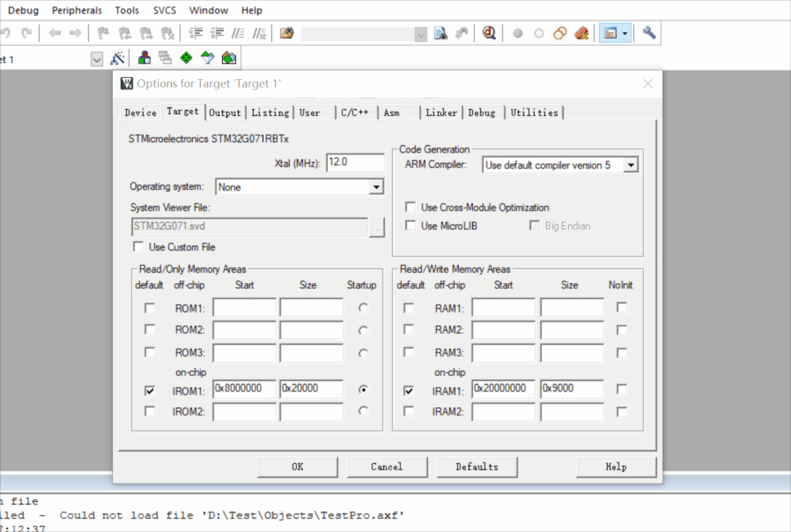Click the Insert Bookmark flag icon
This screenshot has width=791, height=532.
103,33
